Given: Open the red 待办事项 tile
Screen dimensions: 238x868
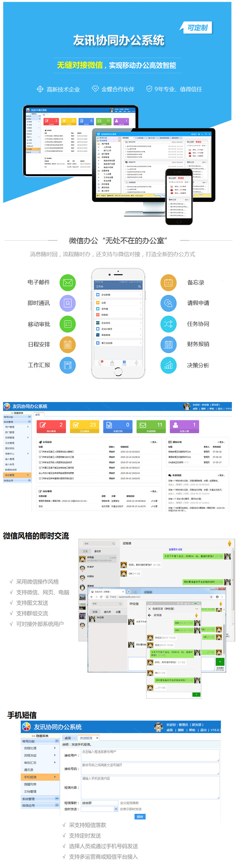Looking at the screenshot, I should (x=51, y=426).
